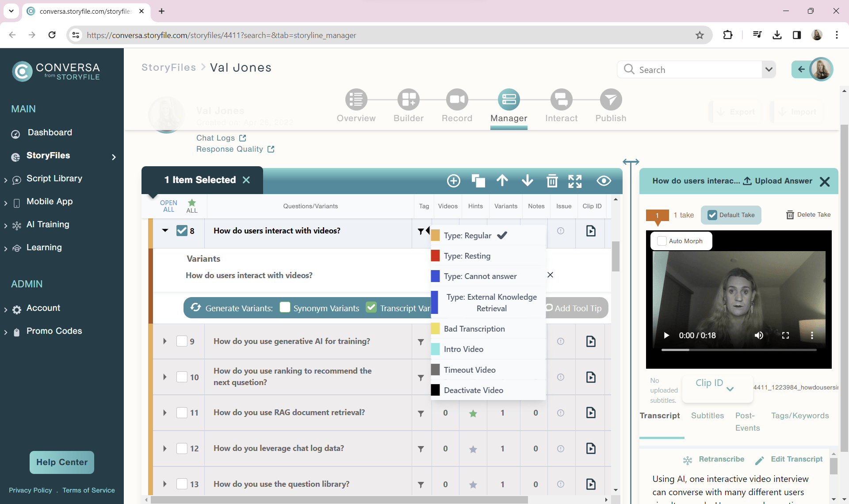Enable the Auto Morph checkbox
The width and height of the screenshot is (849, 504).
[x=662, y=241]
